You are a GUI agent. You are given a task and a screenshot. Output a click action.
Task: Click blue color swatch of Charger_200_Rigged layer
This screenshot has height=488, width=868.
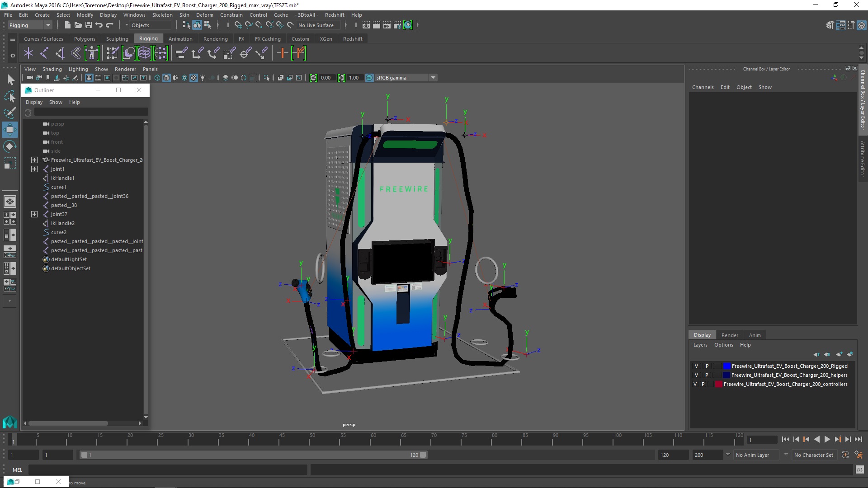point(727,366)
